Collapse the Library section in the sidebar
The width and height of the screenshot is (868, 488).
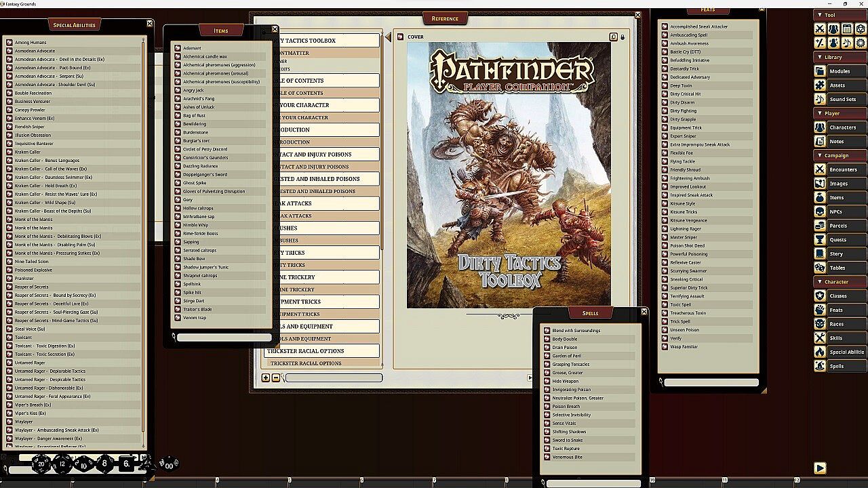pyautogui.click(x=840, y=57)
